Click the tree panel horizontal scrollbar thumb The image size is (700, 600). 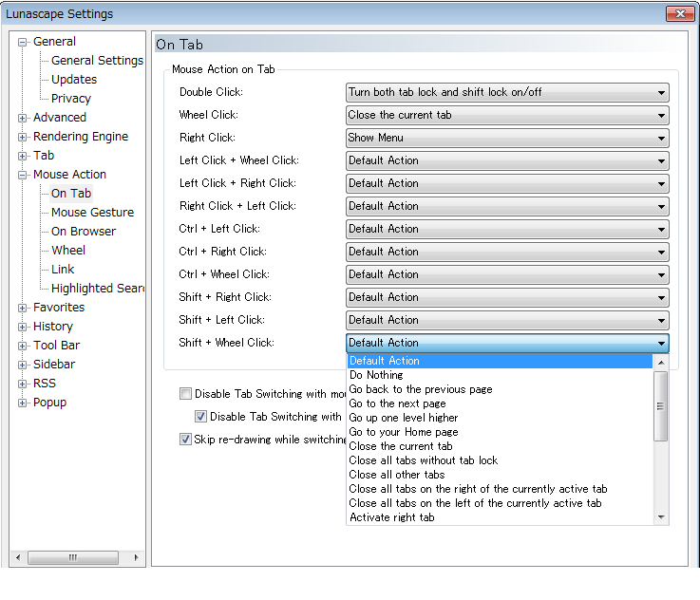73,557
